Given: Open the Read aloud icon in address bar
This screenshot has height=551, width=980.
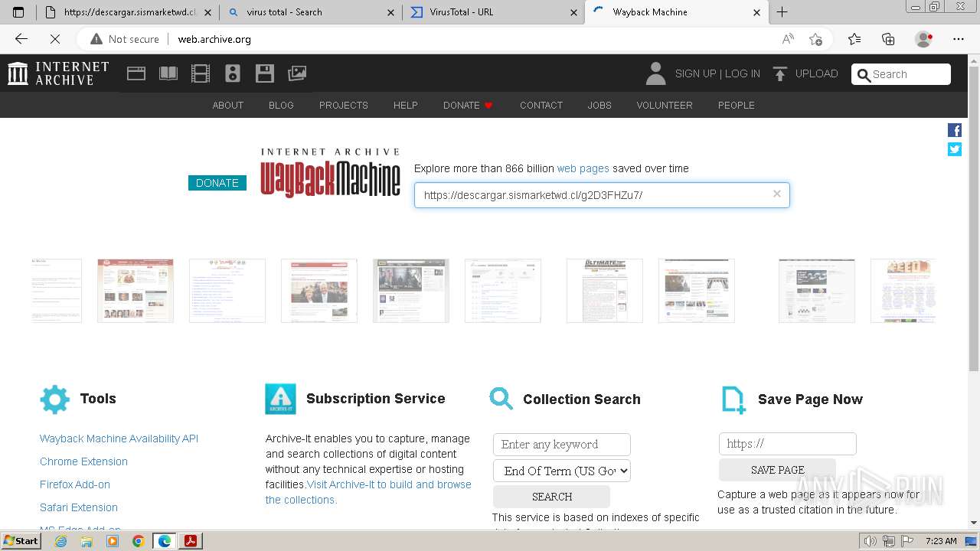Looking at the screenshot, I should 788,39.
